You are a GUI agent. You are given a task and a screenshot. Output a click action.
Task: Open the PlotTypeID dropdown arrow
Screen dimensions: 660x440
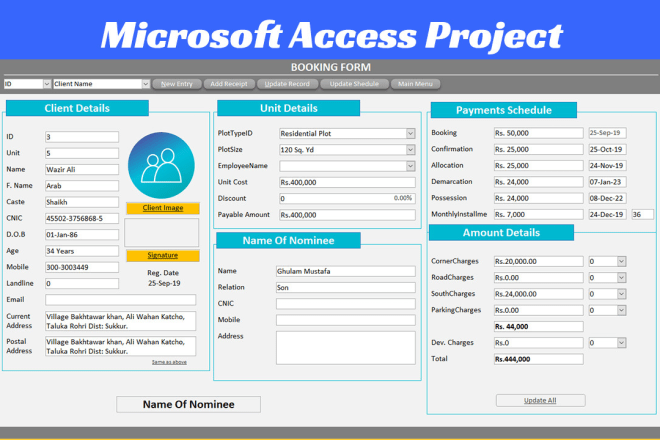pyautogui.click(x=410, y=133)
